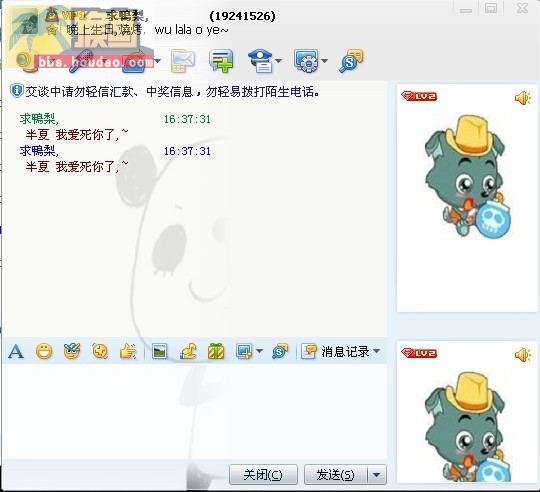The width and height of the screenshot is (540, 492).
Task: Open the smiley emoticon picker
Action: [x=44, y=352]
